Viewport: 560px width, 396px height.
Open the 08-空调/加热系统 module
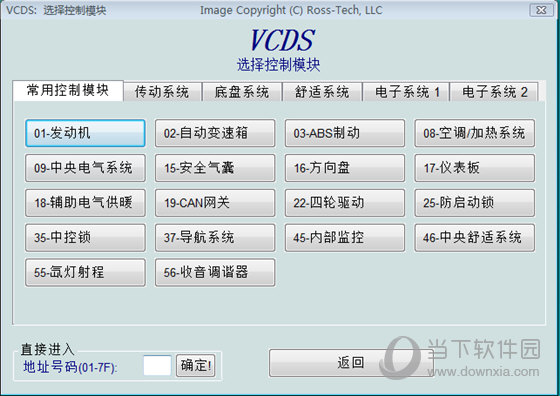pos(475,133)
